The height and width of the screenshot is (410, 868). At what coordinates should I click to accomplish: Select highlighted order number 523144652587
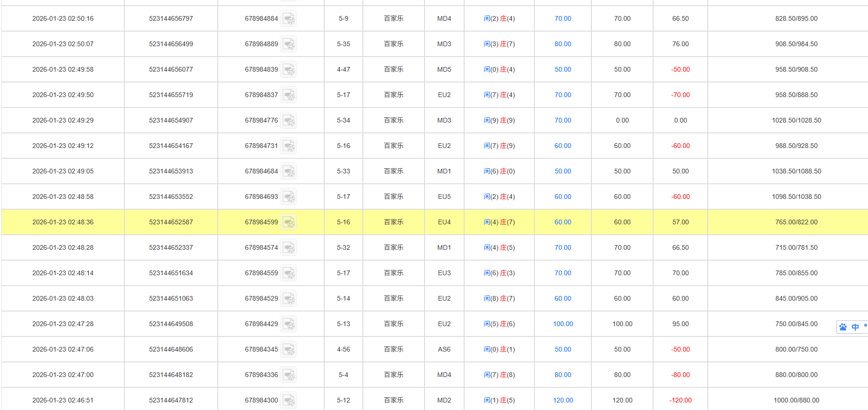[171, 222]
